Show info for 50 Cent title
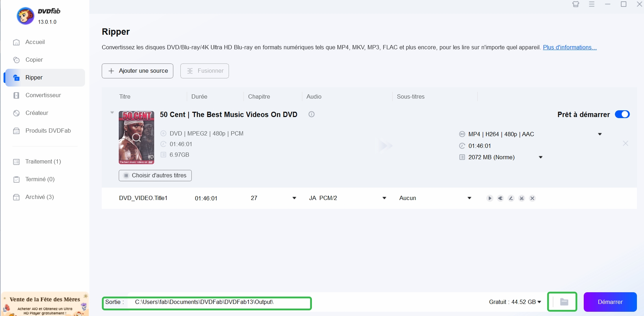This screenshot has height=316, width=644. click(x=312, y=114)
